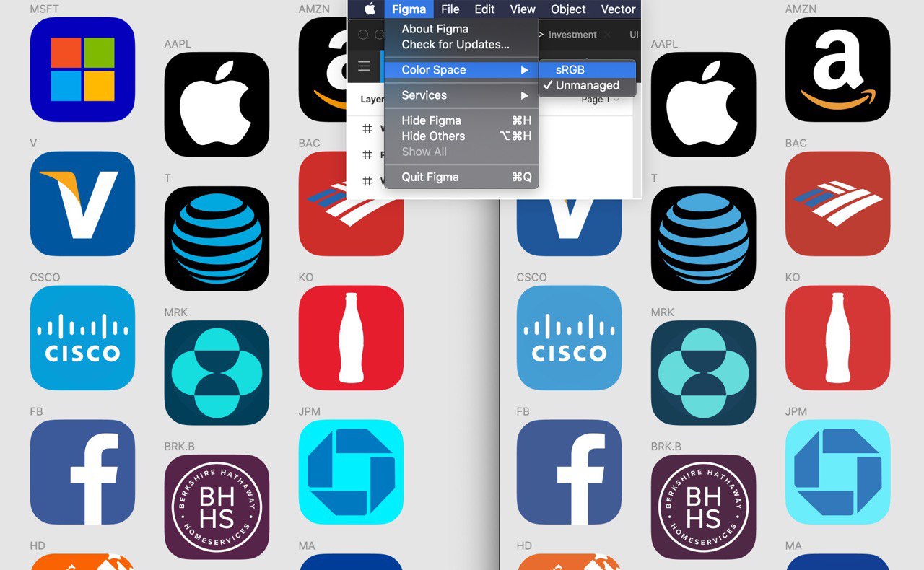Open the Apple system menu
The width and height of the screenshot is (924, 570).
[x=370, y=9]
